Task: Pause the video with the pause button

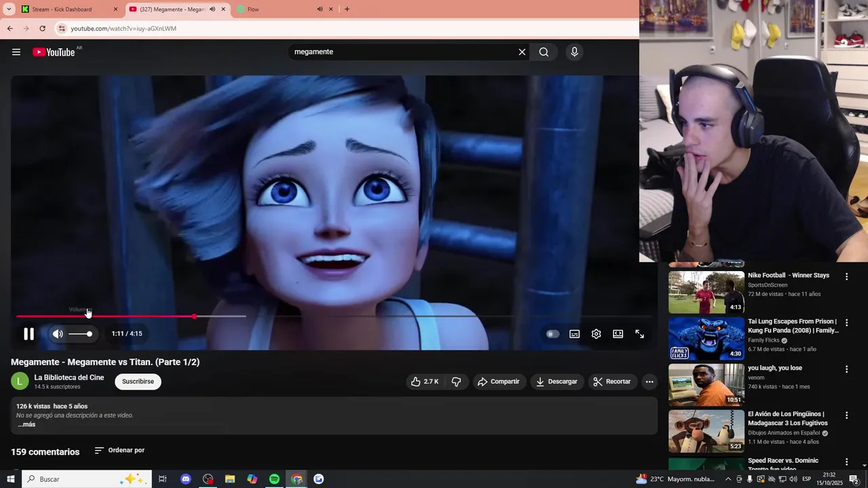Action: click(28, 333)
